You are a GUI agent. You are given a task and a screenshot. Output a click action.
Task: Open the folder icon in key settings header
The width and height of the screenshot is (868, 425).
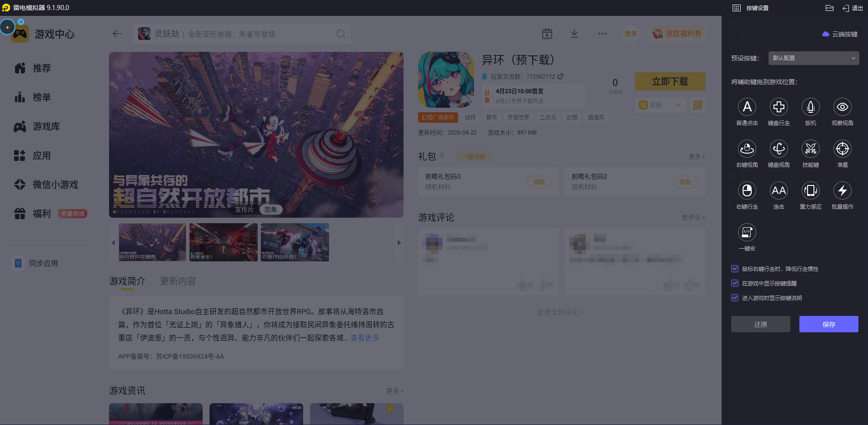coord(829,8)
